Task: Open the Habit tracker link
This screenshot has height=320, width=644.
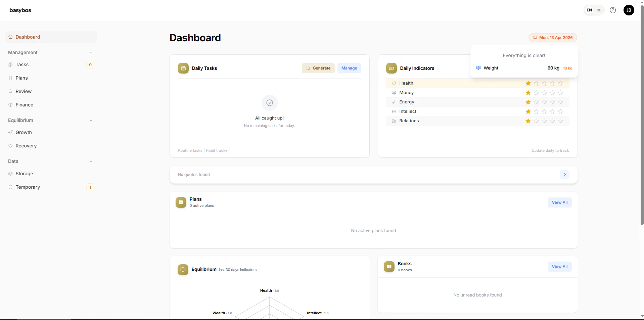Action: 217,150
